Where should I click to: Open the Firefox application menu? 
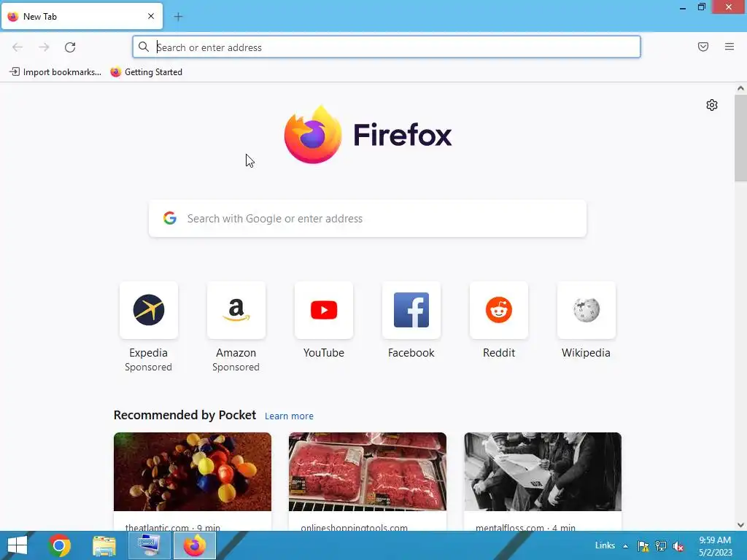(729, 47)
